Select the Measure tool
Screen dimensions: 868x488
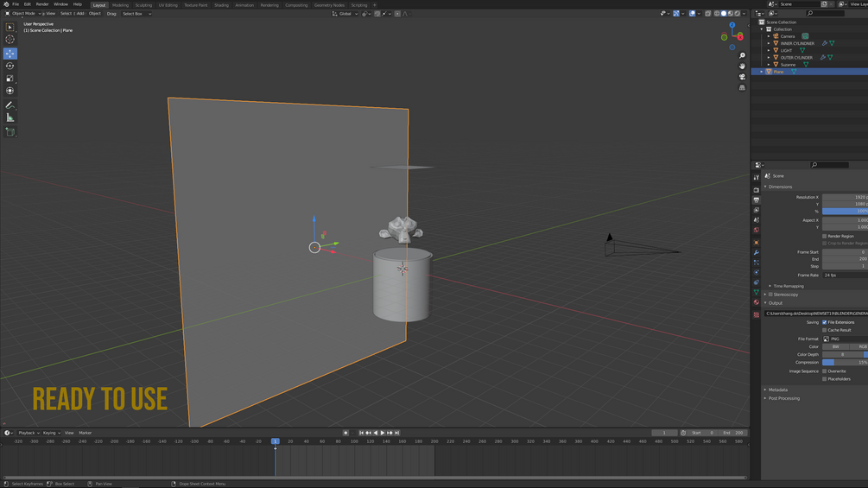pyautogui.click(x=10, y=117)
